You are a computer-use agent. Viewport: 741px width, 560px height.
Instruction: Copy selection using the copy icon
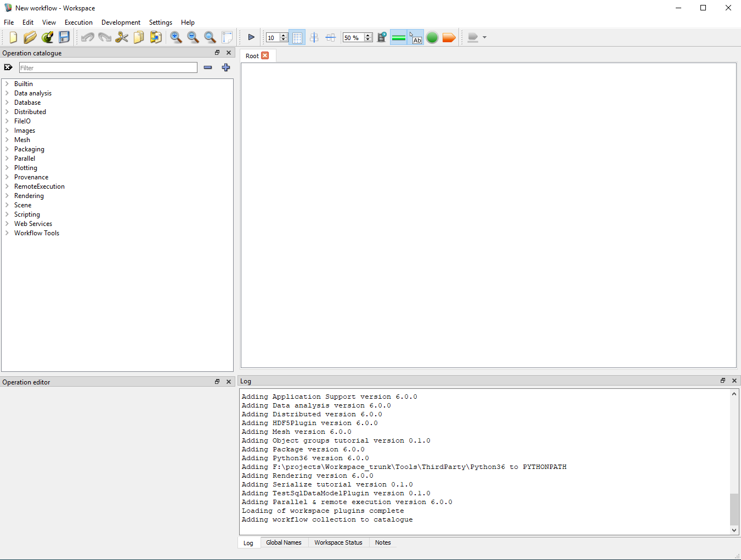(139, 37)
